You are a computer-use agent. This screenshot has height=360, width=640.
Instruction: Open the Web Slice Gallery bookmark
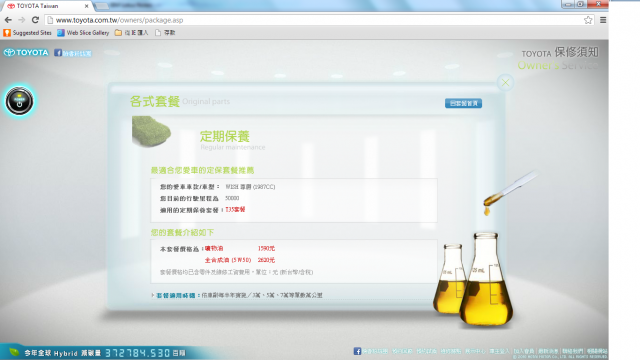83,33
